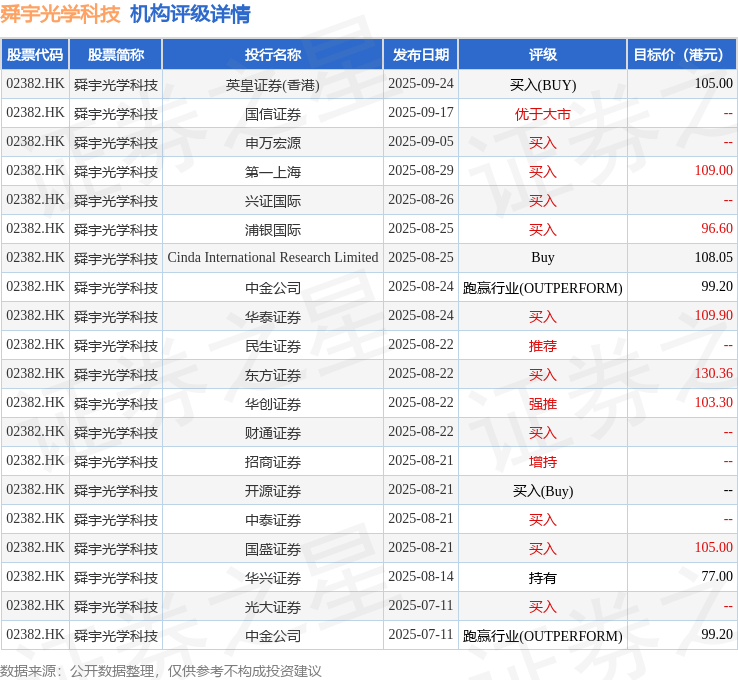Click the 2025-08-26 date cell

click(421, 200)
